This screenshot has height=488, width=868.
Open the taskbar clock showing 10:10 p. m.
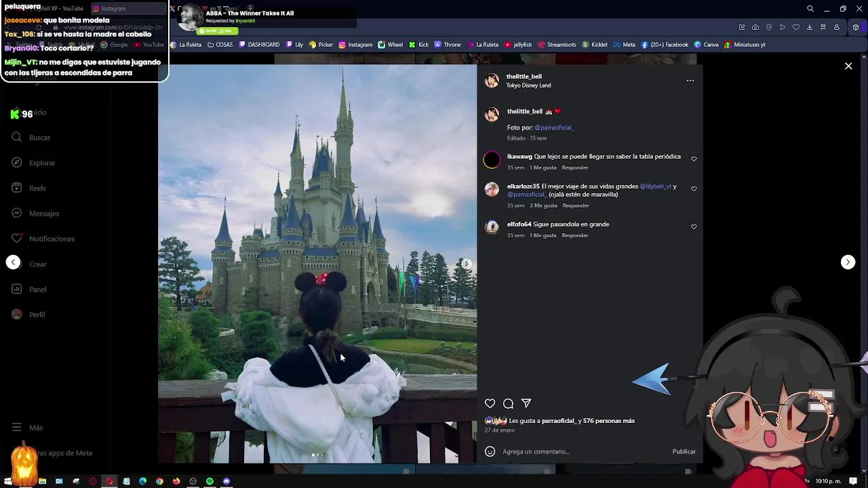pyautogui.click(x=828, y=481)
